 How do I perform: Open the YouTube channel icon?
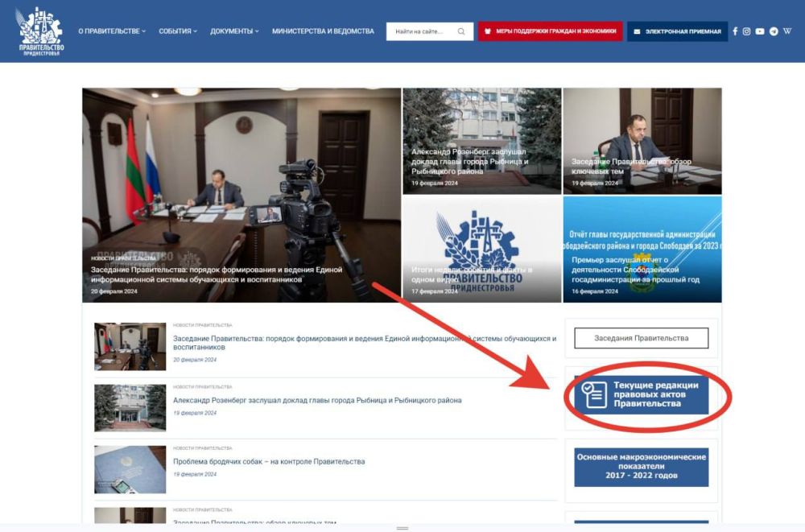pyautogui.click(x=760, y=31)
